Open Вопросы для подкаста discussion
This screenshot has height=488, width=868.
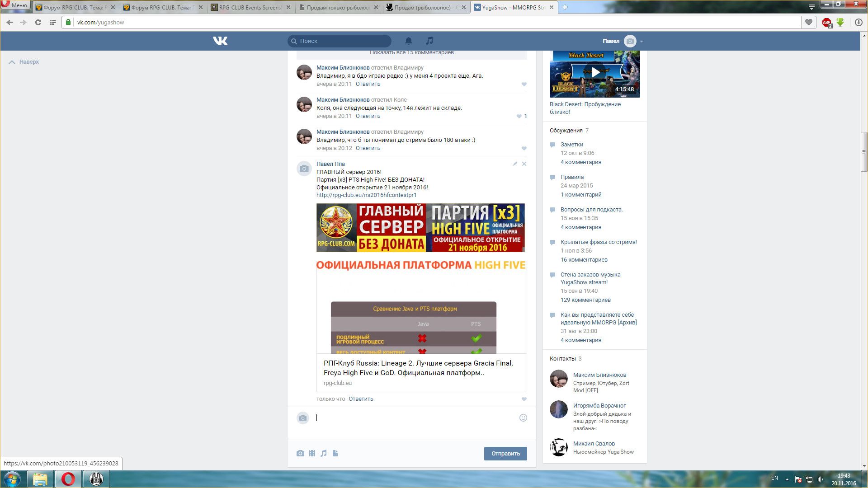pyautogui.click(x=591, y=210)
